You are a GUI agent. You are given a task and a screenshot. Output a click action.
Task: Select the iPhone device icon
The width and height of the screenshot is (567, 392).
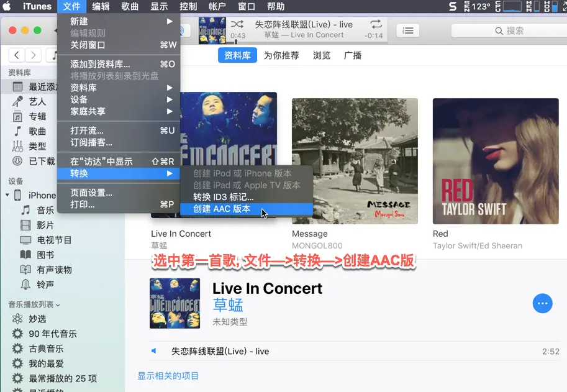tap(17, 195)
